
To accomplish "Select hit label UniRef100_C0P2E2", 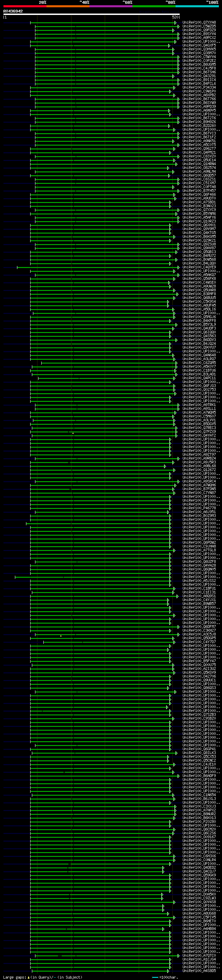I will pos(199,61).
